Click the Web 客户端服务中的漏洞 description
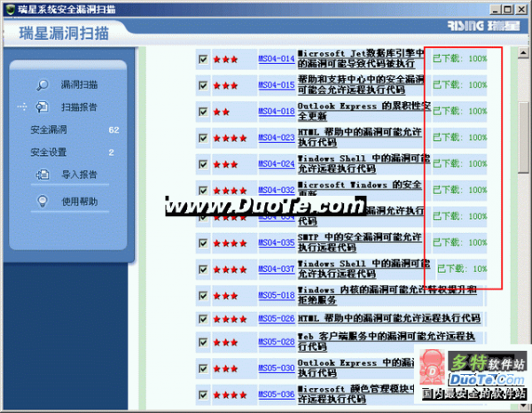This screenshot has width=532, height=413. coord(386,342)
